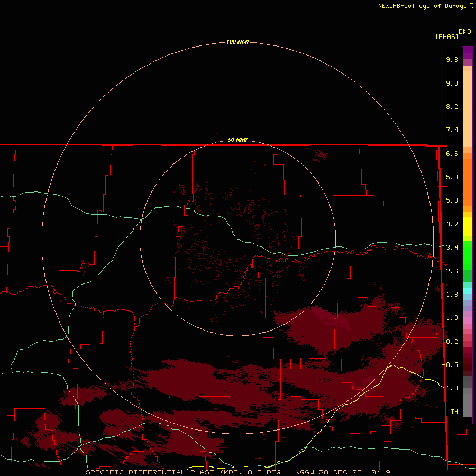Select the 3.4 legend value
Viewport: 476px width, 476px height.
pyautogui.click(x=452, y=248)
